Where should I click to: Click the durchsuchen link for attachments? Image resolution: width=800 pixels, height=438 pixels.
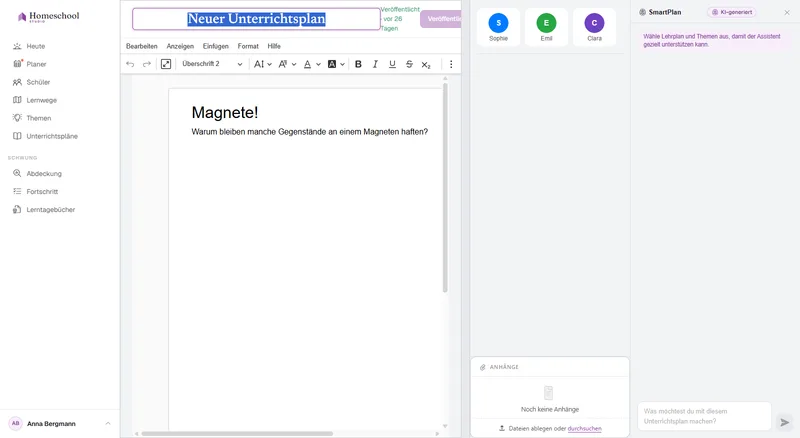[x=584, y=429]
